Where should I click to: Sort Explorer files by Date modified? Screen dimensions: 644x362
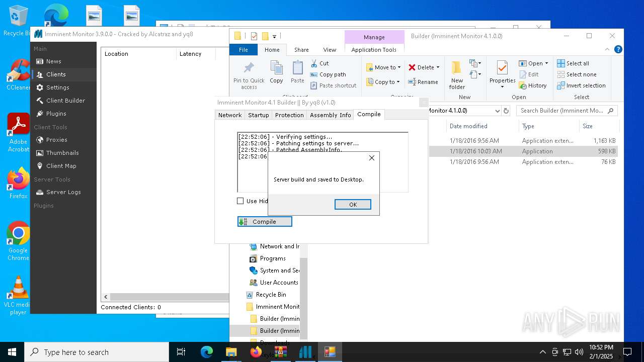[x=468, y=126]
